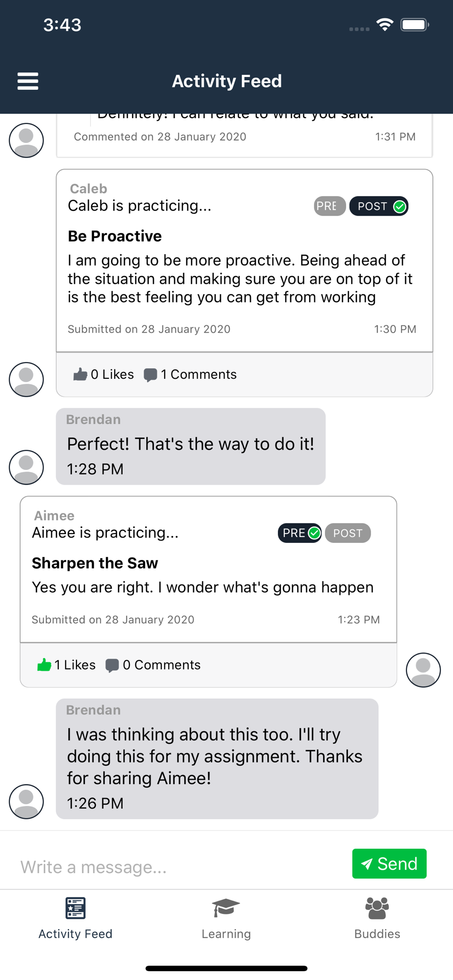
Task: Focus the Write a message field
Action: coord(181,867)
